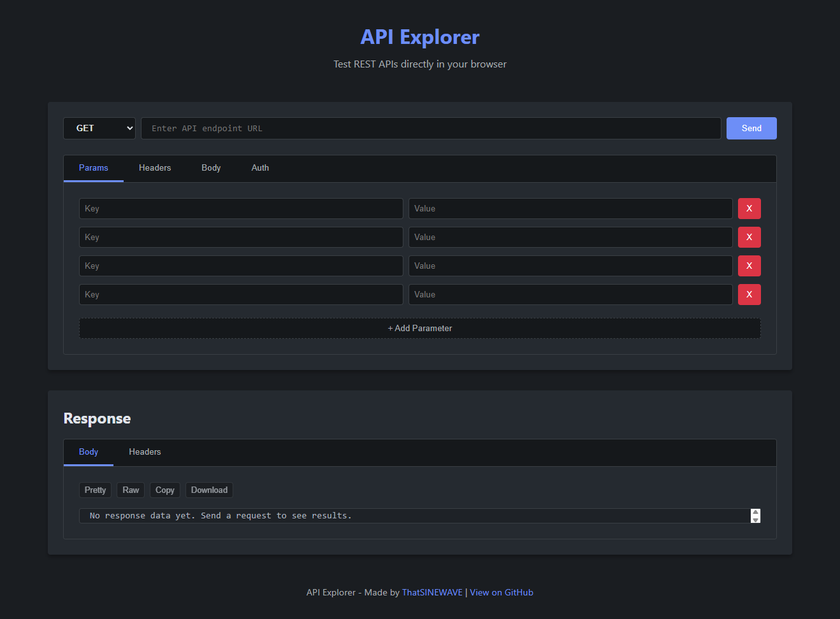Viewport: 840px width, 619px height.
Task: Focus the API endpoint URL field
Action: [x=430, y=128]
